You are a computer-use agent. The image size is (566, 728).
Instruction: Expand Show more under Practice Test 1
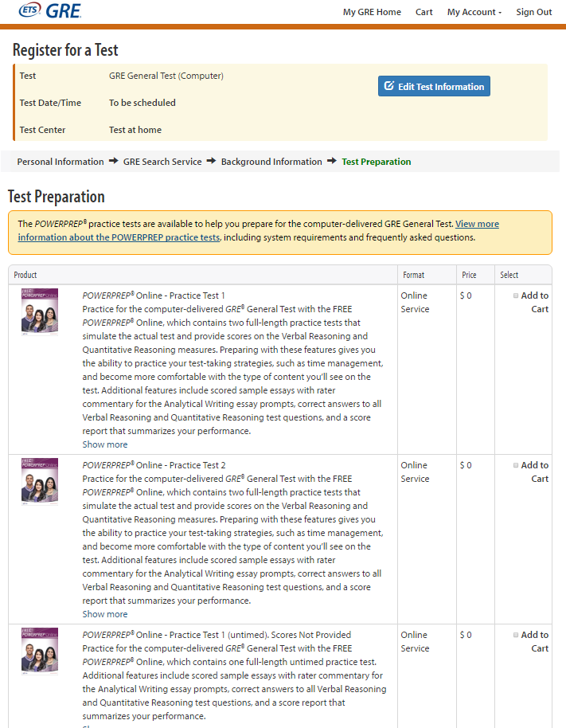(104, 444)
